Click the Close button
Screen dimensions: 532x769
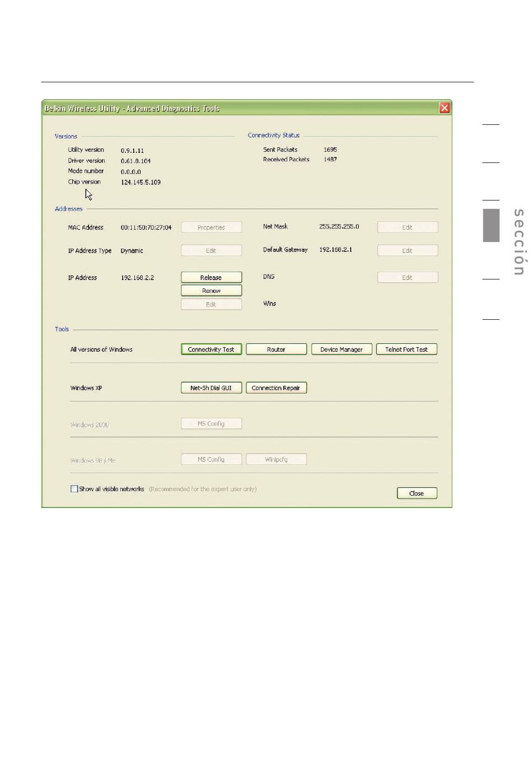coord(417,493)
